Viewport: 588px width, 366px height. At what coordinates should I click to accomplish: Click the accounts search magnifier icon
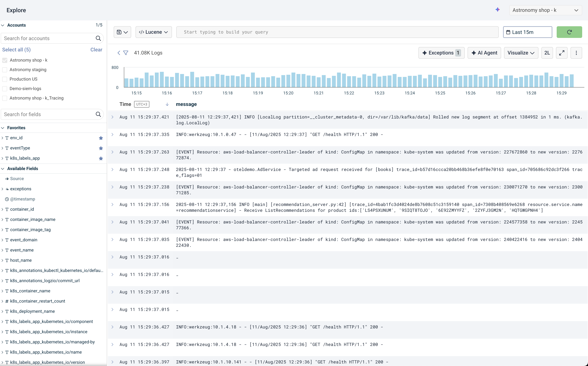(x=98, y=38)
